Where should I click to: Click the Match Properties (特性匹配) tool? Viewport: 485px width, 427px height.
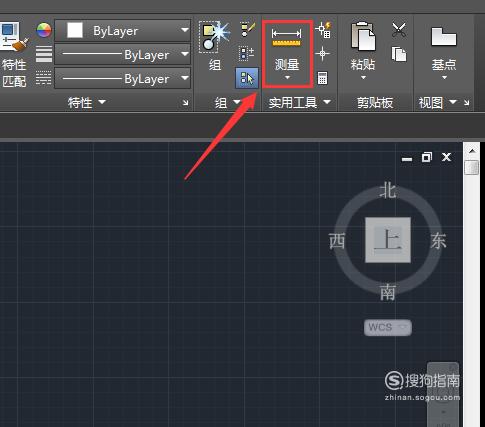pos(13,55)
